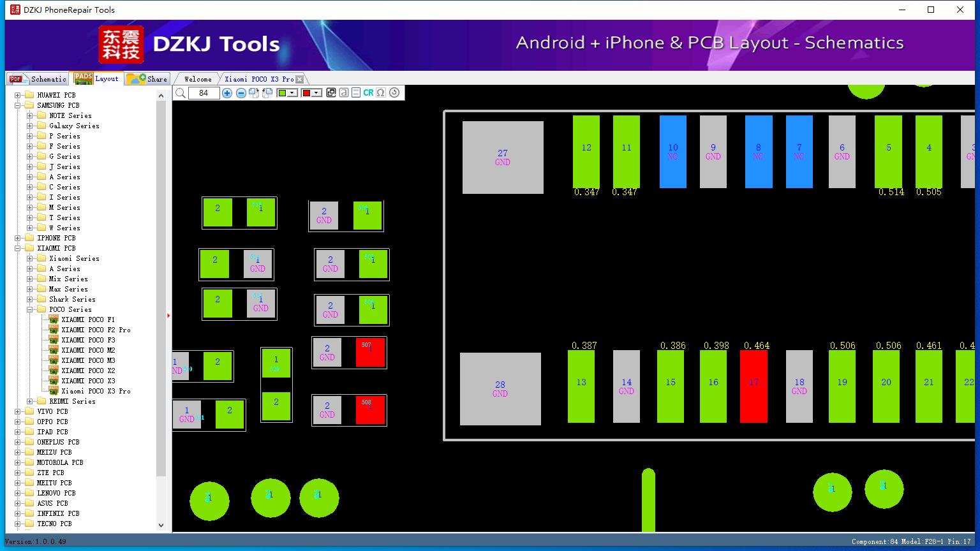Open XIAOMI POCO M3 layout file

(x=88, y=360)
